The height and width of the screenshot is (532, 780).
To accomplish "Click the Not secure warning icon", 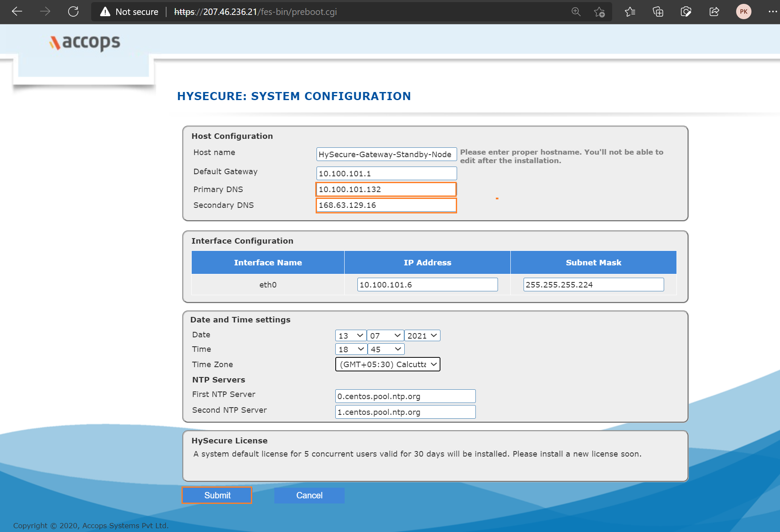I will [x=105, y=12].
